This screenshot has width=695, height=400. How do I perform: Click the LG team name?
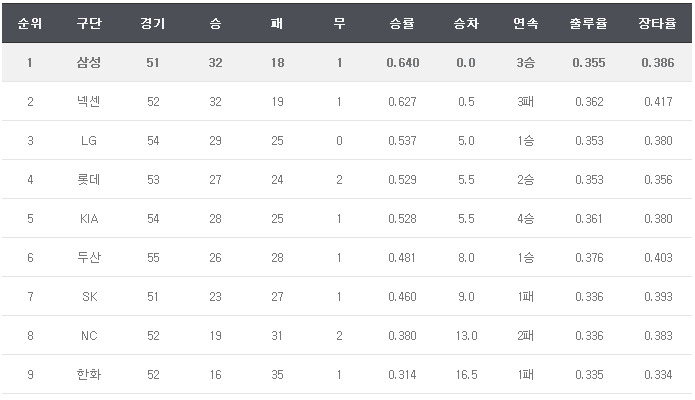(x=89, y=141)
